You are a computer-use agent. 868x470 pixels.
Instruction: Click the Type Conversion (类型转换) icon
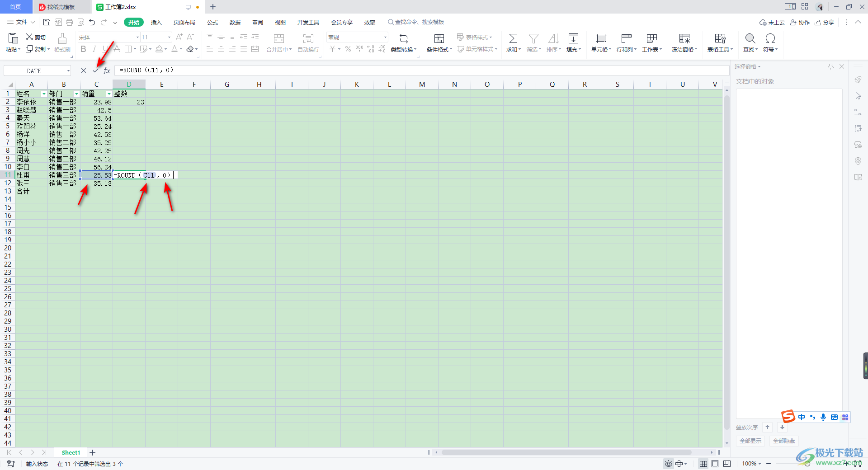point(404,38)
